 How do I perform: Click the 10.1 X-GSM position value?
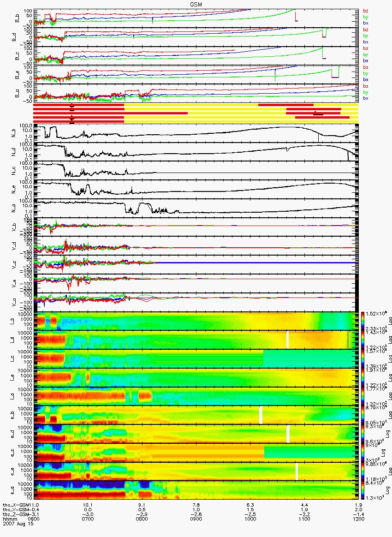point(88,505)
